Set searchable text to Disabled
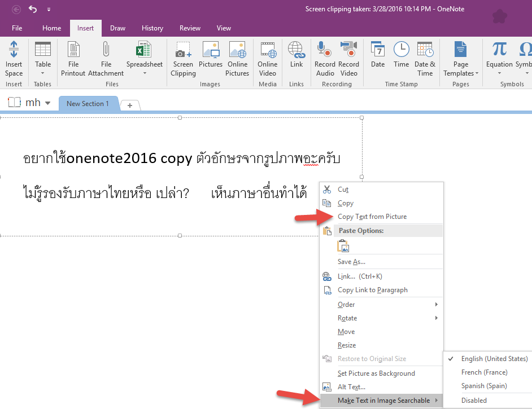This screenshot has width=532, height=409. [x=487, y=400]
